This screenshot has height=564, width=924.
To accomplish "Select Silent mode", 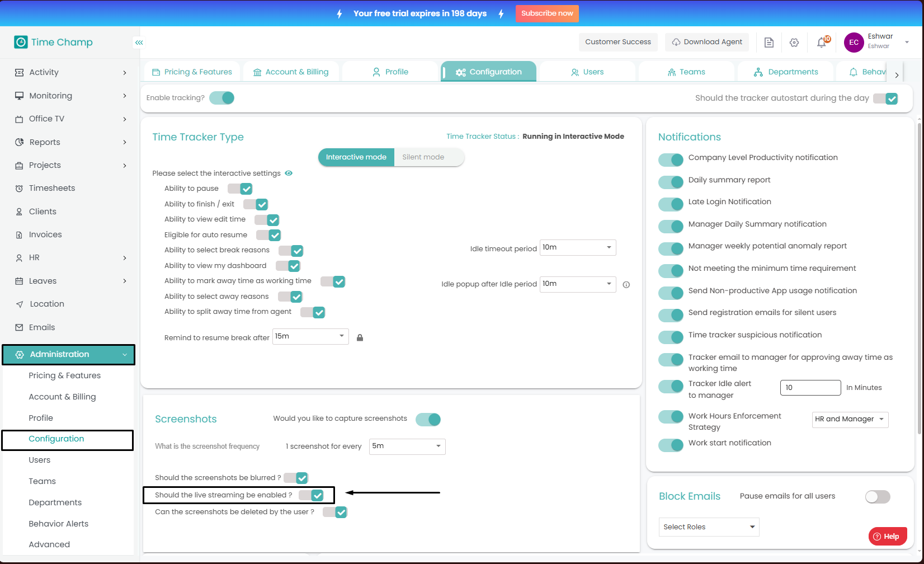I will click(x=429, y=157).
